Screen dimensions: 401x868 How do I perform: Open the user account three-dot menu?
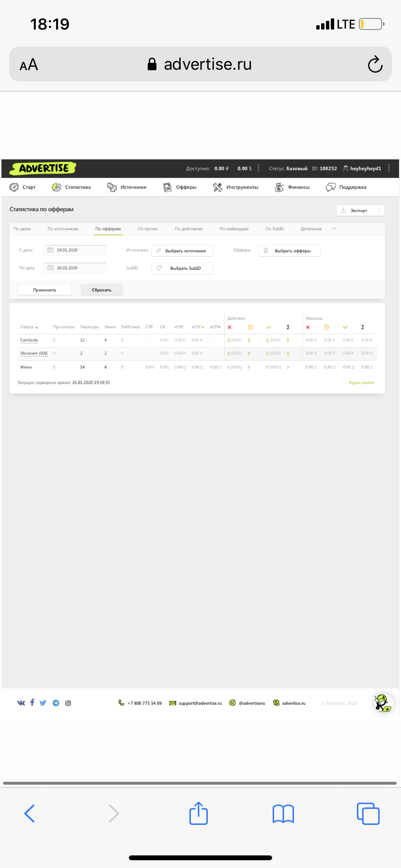click(389, 169)
